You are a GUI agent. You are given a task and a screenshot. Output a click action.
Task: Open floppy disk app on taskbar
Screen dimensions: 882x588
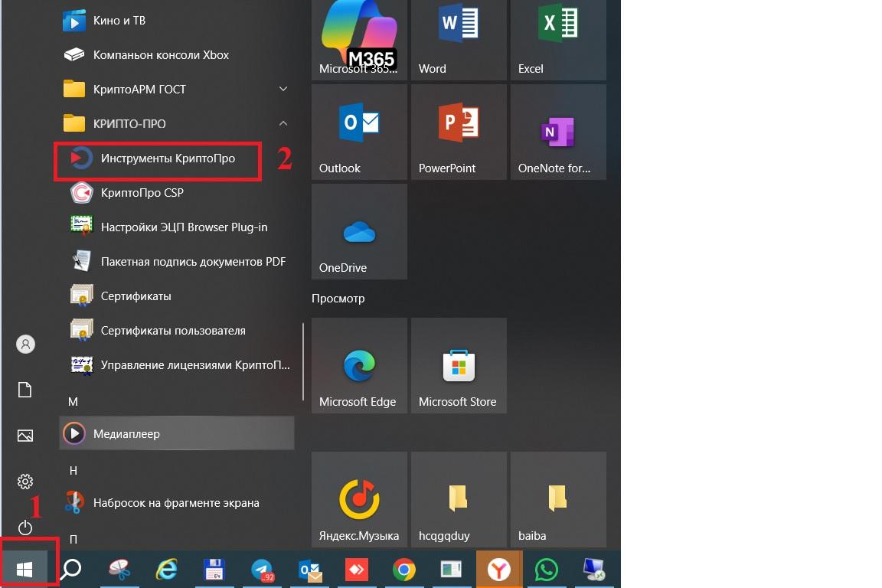point(214,570)
